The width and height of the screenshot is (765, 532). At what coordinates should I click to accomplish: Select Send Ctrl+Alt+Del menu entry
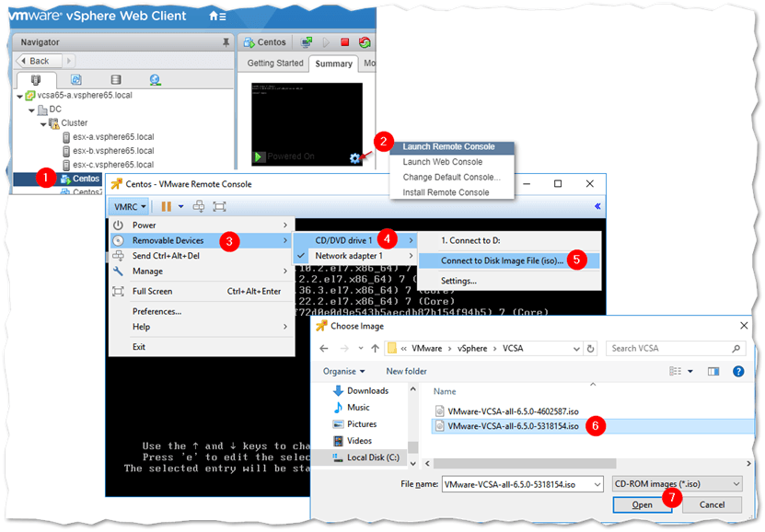coord(202,256)
